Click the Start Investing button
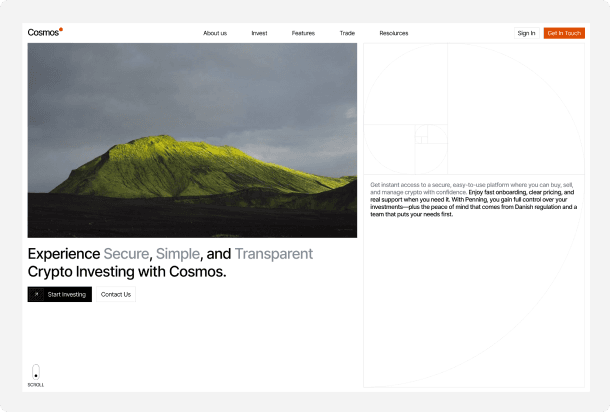The height and width of the screenshot is (412, 610). 60,294
